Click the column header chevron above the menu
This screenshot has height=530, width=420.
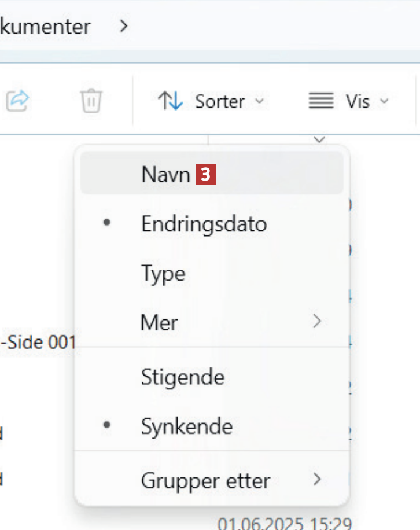point(319,139)
